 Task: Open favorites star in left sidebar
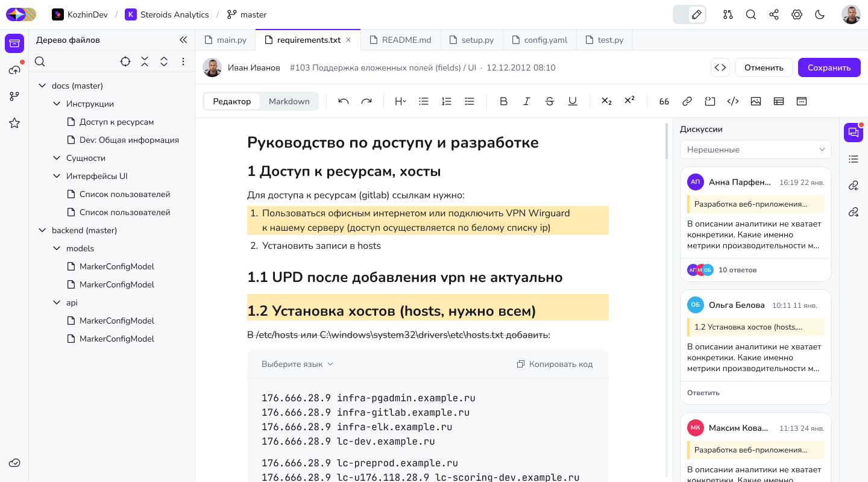pyautogui.click(x=14, y=123)
